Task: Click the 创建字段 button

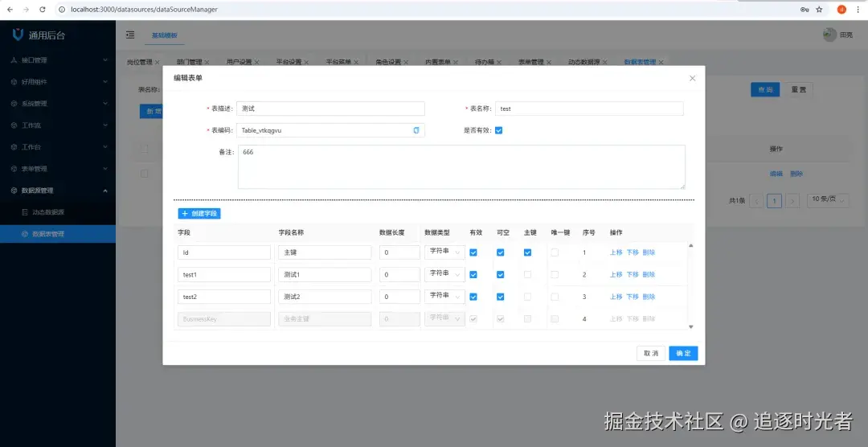Action: tap(199, 213)
